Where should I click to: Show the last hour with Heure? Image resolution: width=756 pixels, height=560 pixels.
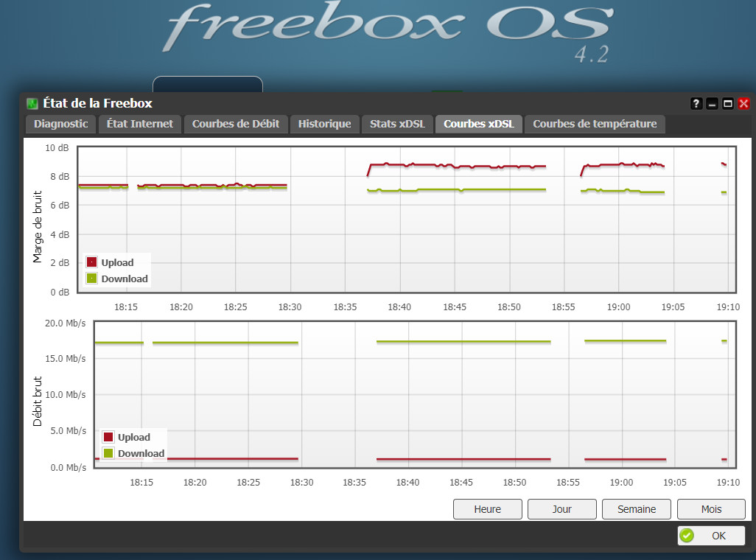point(488,509)
